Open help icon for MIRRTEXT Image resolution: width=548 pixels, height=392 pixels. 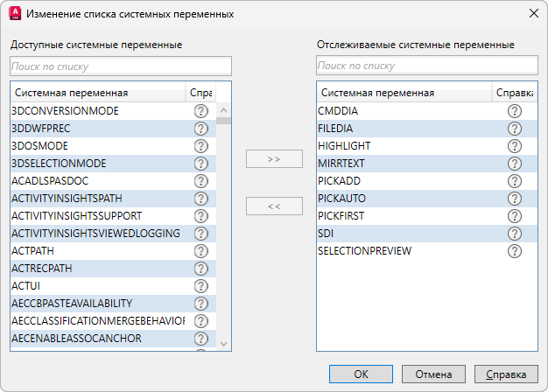point(515,164)
